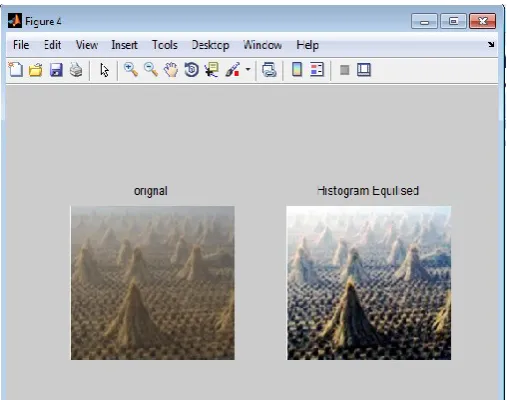Viewport: 507px width, 400px height.
Task: Insert a legend from the toolbar
Action: (x=317, y=70)
